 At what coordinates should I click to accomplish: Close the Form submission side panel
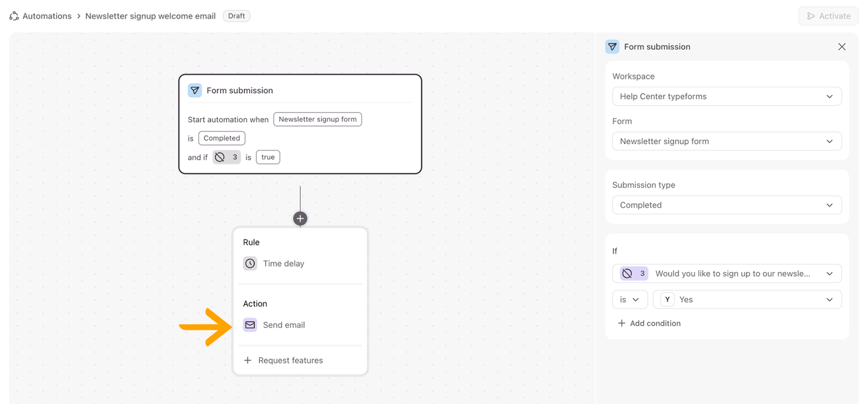coord(841,47)
